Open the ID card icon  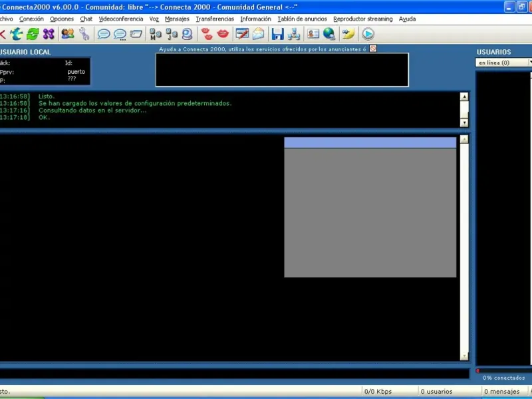tap(313, 34)
